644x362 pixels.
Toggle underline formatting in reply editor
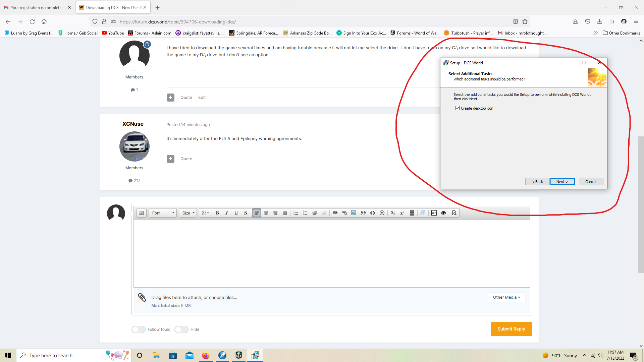(x=236, y=213)
